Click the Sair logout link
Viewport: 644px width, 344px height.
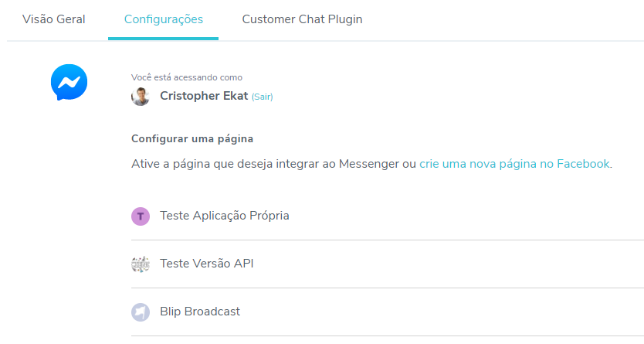(262, 97)
